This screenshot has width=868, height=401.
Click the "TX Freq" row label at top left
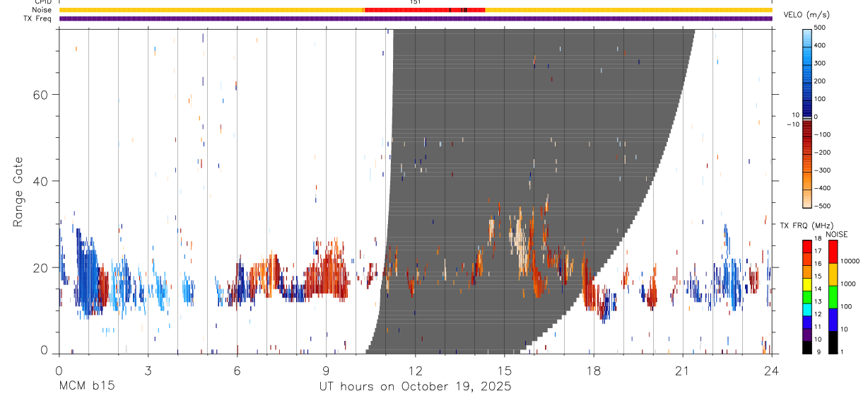(39, 18)
